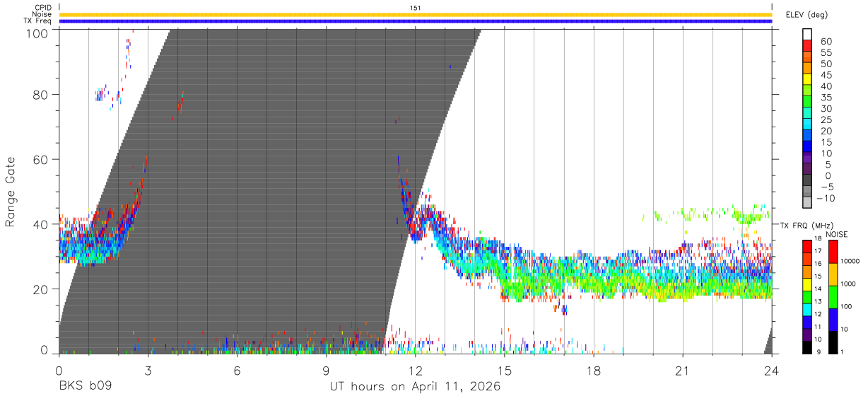Pick the yellow 40–45 segment of ELEV colorbar
This screenshot has height=401, width=868.
808,80
